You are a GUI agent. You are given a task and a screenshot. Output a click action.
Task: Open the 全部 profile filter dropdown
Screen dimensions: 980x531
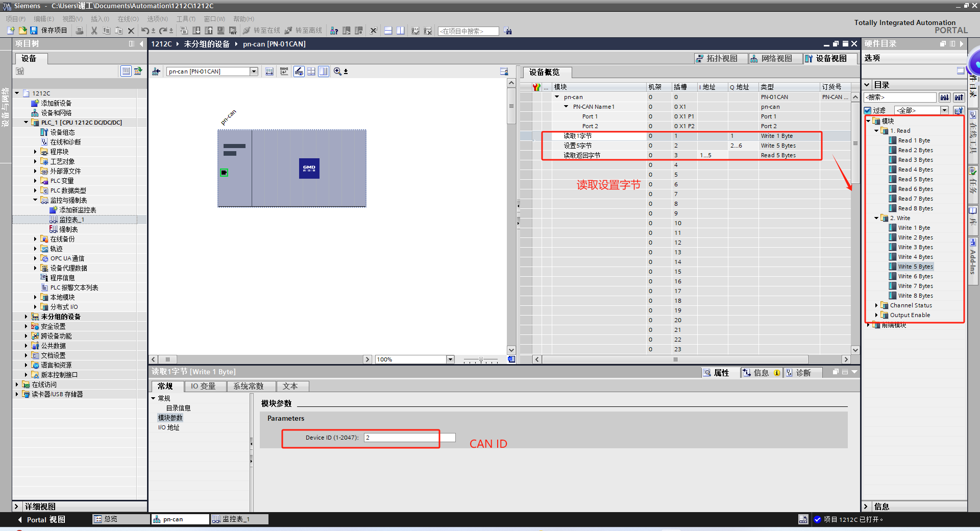(944, 110)
